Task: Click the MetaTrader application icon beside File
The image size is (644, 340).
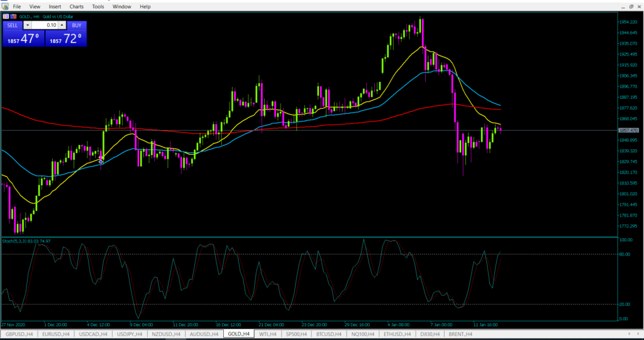Action: (x=4, y=6)
